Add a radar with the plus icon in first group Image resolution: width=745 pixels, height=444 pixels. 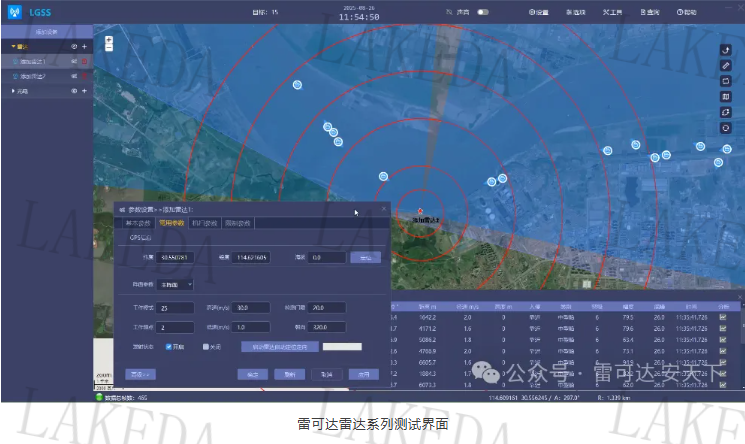tap(85, 47)
